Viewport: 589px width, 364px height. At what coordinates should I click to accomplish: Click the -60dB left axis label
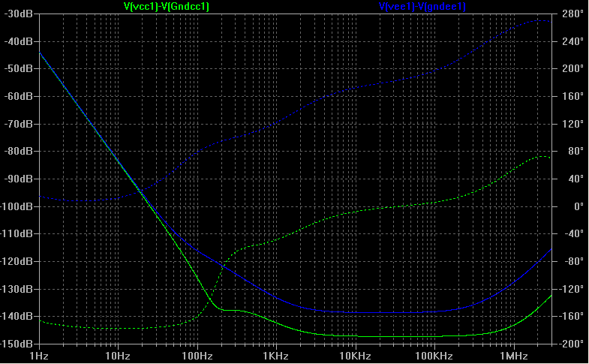[19, 97]
